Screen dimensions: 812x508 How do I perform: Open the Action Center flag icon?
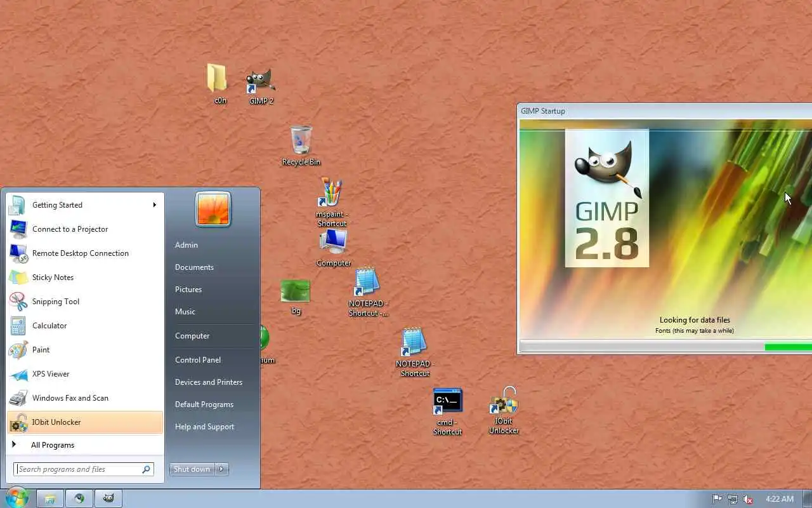717,499
